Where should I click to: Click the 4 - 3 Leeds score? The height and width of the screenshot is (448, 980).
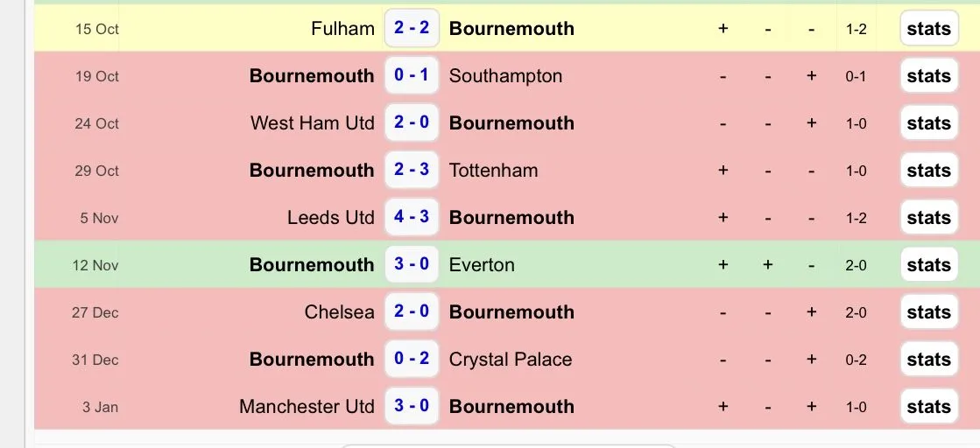tap(412, 217)
